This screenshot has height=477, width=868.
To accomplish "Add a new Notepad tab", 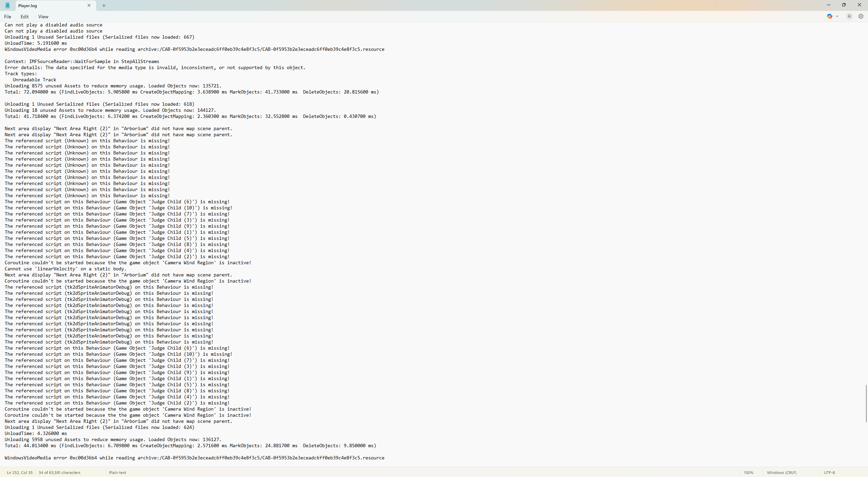I will point(104,5).
